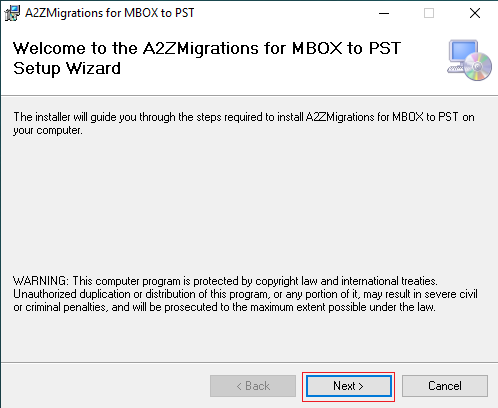Close the A2ZMigrations installer window
The height and width of the screenshot is (408, 498).
[x=475, y=13]
